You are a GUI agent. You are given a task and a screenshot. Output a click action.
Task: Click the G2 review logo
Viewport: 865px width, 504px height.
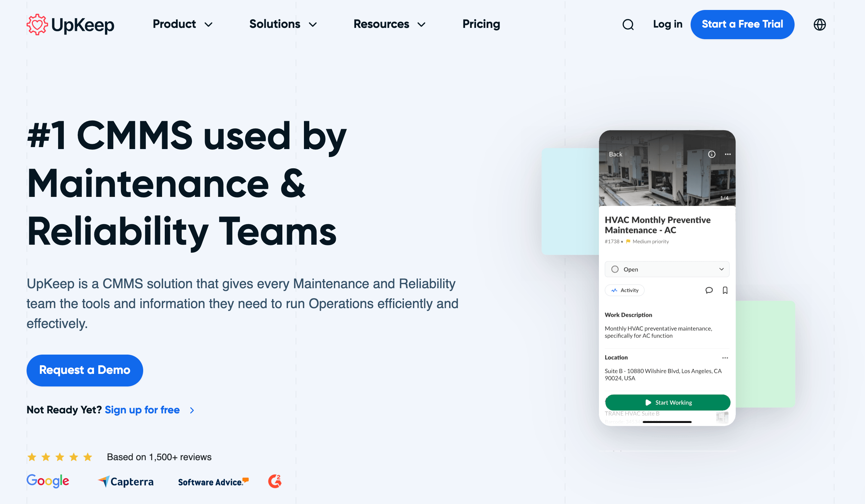tap(275, 481)
